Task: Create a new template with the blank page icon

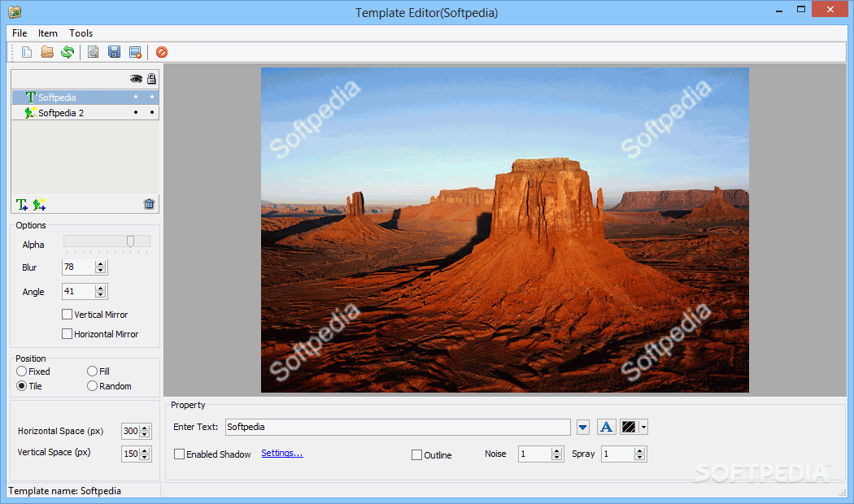Action: (x=27, y=52)
